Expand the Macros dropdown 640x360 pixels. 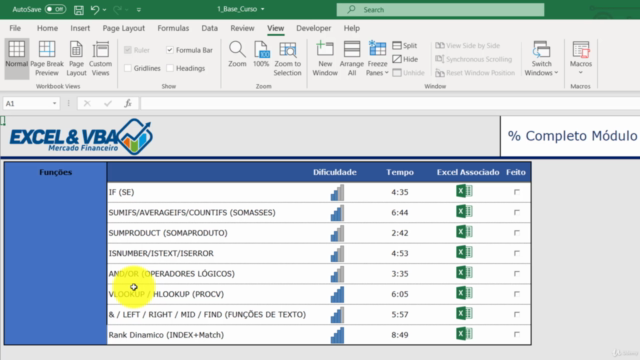(580, 73)
